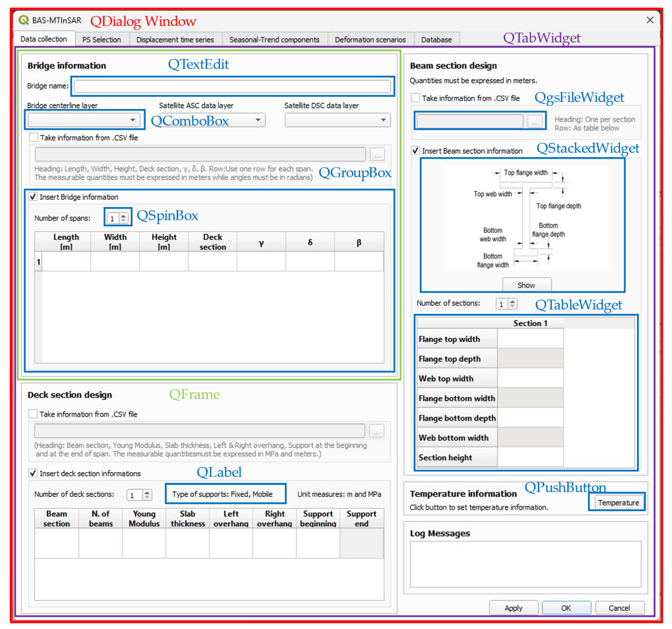Click browse button for Bridge information CSV file
This screenshot has height=629, width=672.
pos(377,155)
